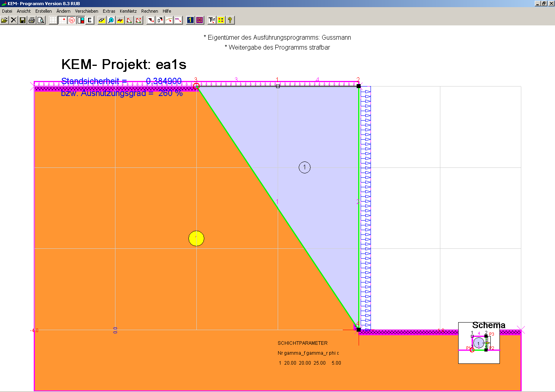This screenshot has height=392, width=555.
Task: Open the Hilfe menu
Action: click(167, 11)
